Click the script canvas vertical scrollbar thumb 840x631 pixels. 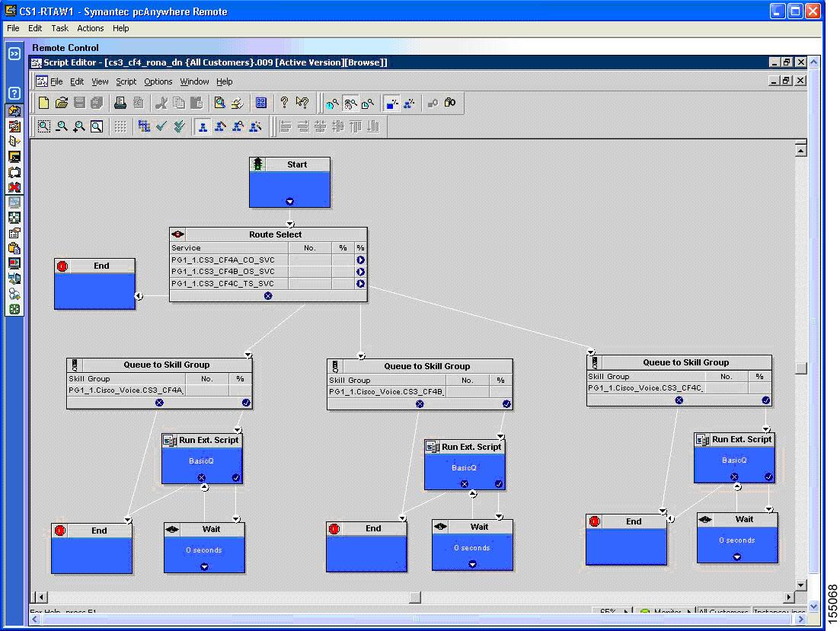801,368
